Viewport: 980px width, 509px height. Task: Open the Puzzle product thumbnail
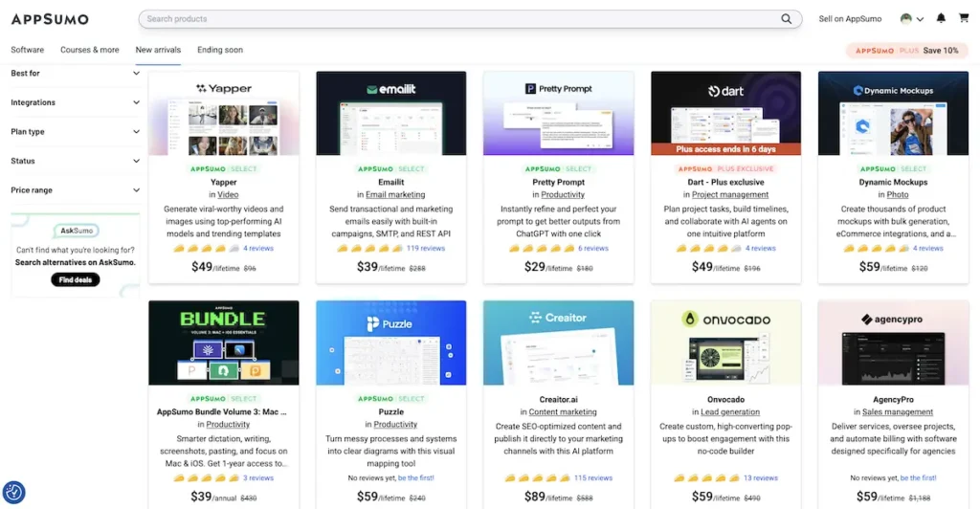point(391,343)
